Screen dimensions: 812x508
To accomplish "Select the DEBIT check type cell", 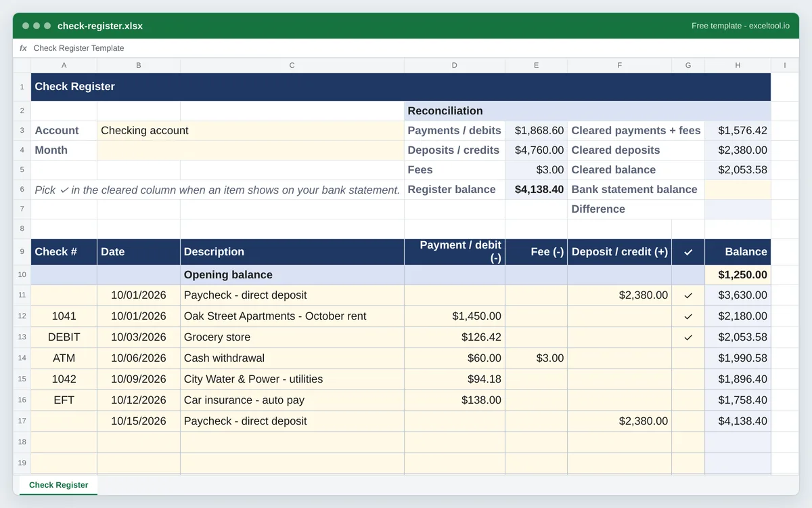I will click(x=64, y=337).
